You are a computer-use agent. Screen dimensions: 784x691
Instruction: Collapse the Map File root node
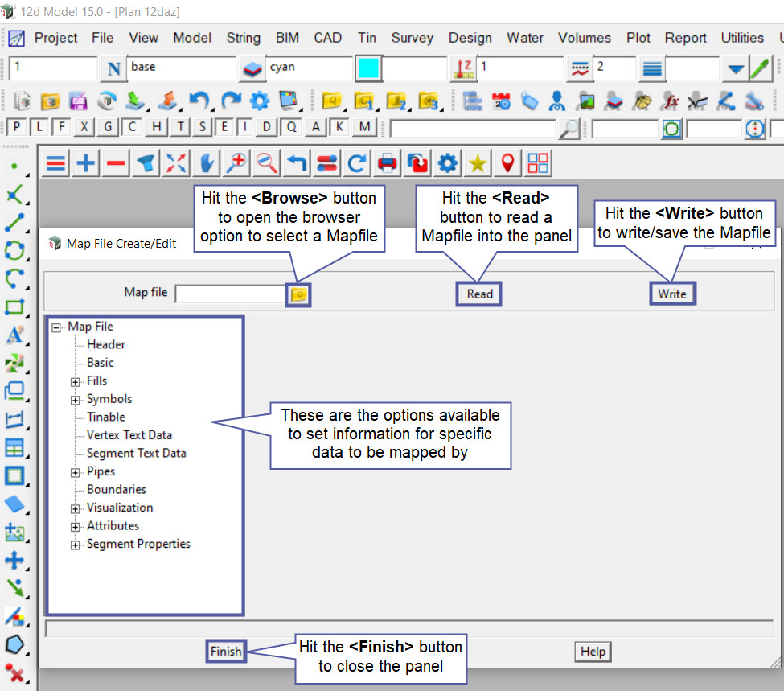pos(56,327)
